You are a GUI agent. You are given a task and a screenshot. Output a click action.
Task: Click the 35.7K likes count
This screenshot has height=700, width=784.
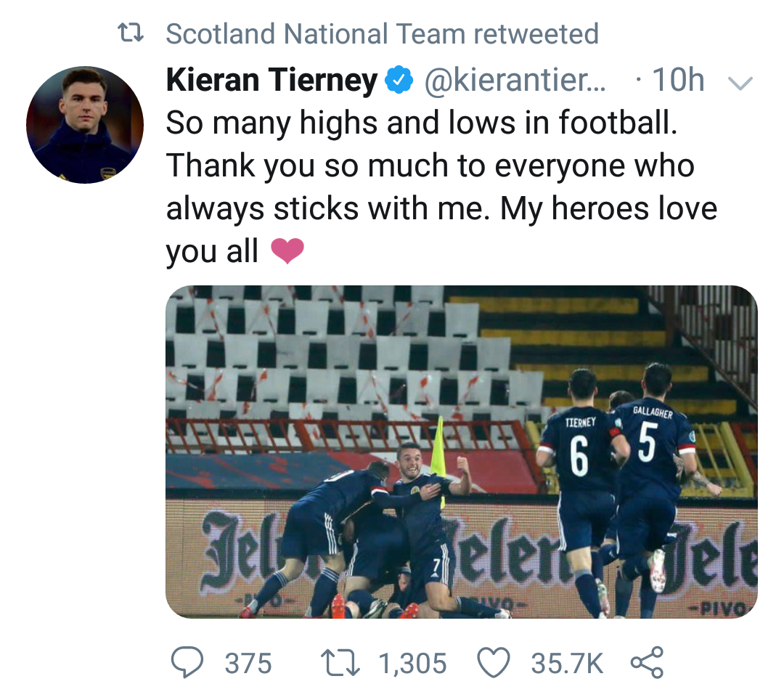pos(567,664)
